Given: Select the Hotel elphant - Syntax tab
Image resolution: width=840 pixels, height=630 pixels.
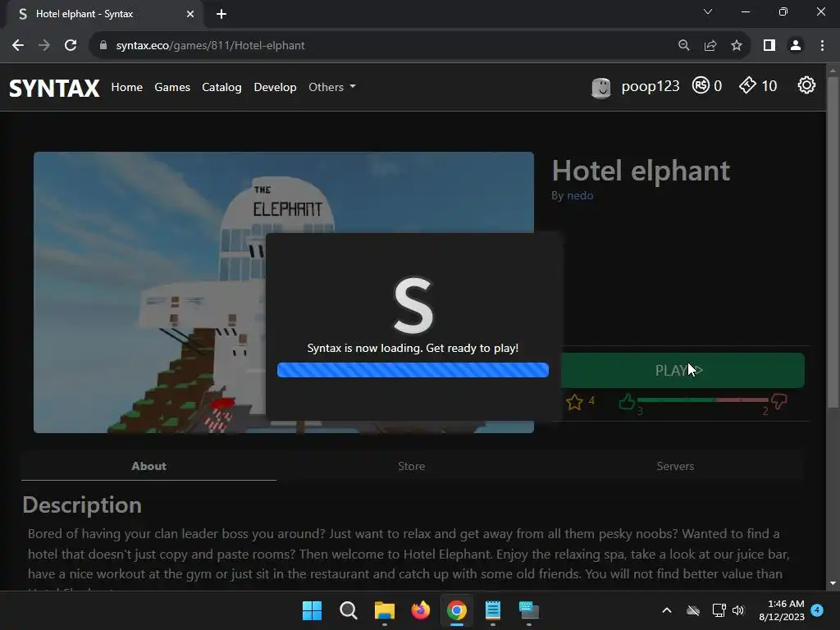Looking at the screenshot, I should click(104, 14).
